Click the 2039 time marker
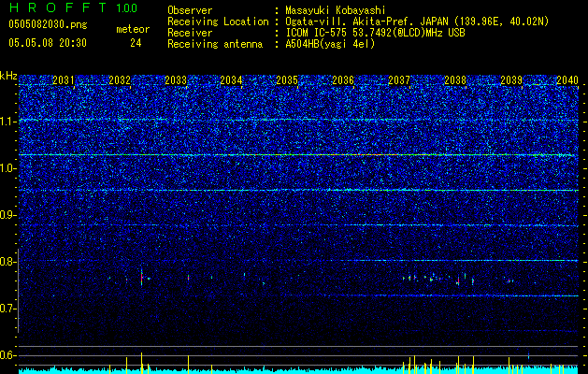Viewport: 588px width, 374px height. [x=511, y=79]
